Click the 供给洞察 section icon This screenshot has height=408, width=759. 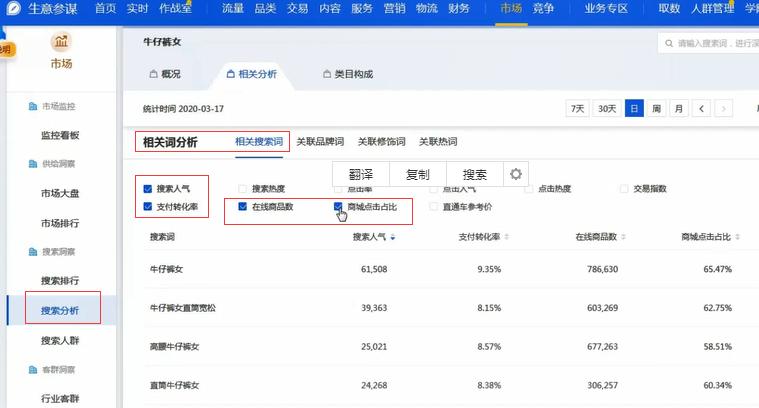pyautogui.click(x=33, y=164)
